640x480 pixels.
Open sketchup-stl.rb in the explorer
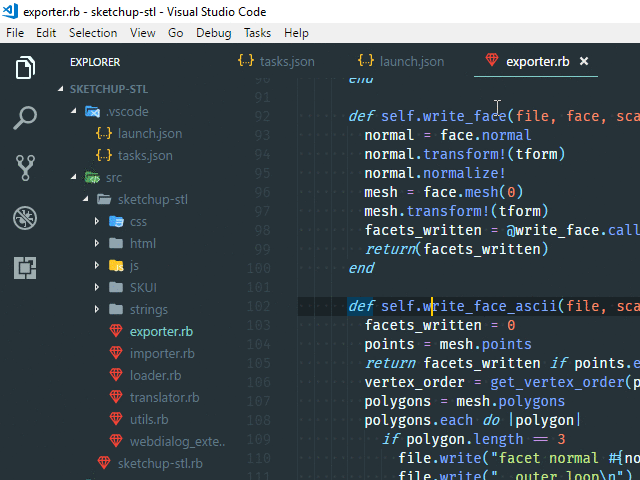pyautogui.click(x=159, y=463)
